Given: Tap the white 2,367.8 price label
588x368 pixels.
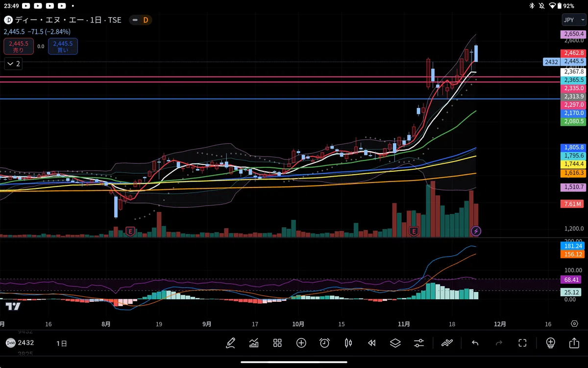Looking at the screenshot, I should (x=573, y=72).
